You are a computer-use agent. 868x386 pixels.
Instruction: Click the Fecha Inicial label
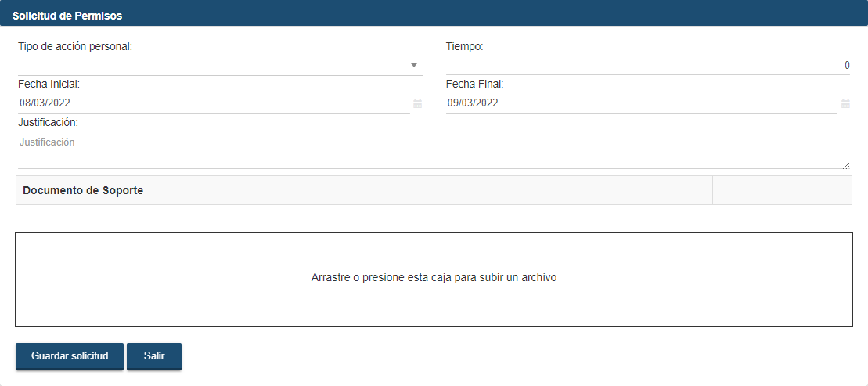click(x=49, y=84)
